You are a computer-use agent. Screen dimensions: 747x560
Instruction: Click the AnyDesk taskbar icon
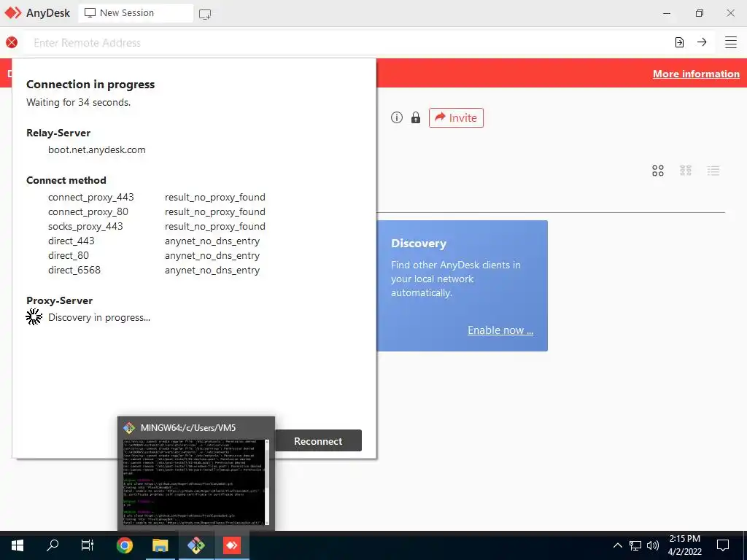[x=232, y=545]
